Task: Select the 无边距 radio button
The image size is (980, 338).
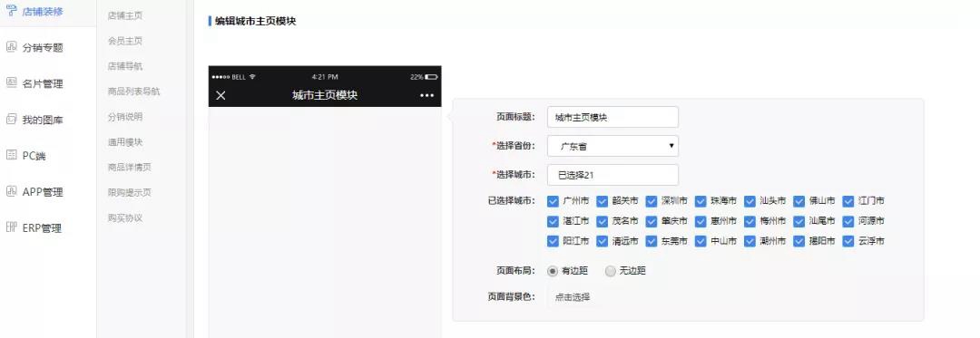Action: [x=611, y=271]
